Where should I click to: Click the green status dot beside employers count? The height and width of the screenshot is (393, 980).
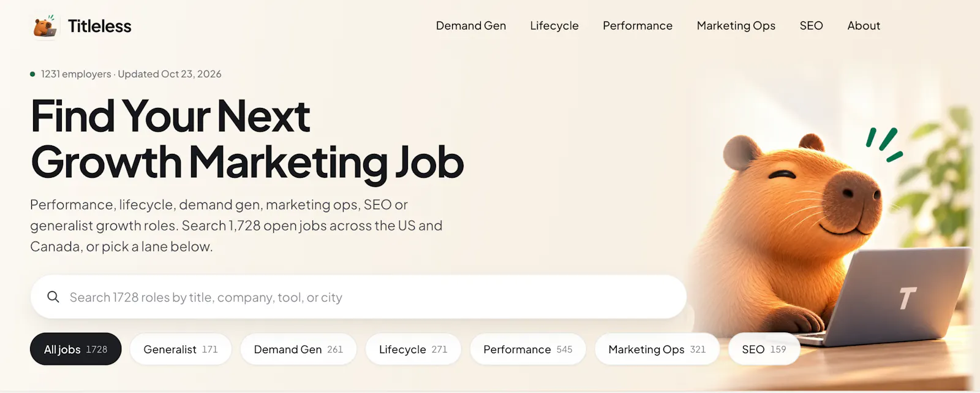pyautogui.click(x=32, y=74)
